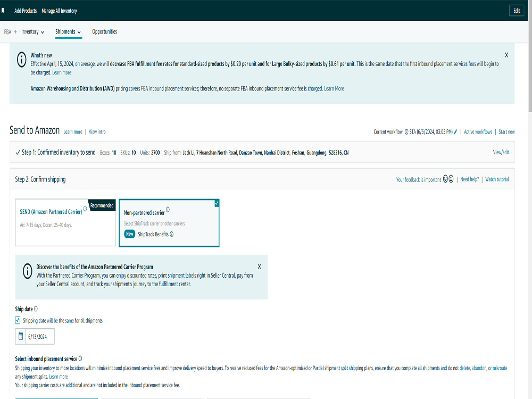This screenshot has width=532, height=399.
Task: Click the Units 2700 value
Action: 155,153
